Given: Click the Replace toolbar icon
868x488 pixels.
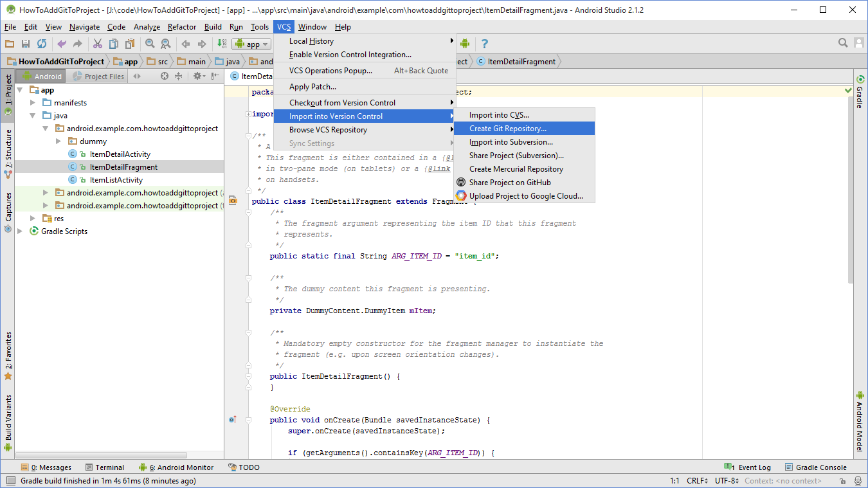Looking at the screenshot, I should click(x=166, y=44).
